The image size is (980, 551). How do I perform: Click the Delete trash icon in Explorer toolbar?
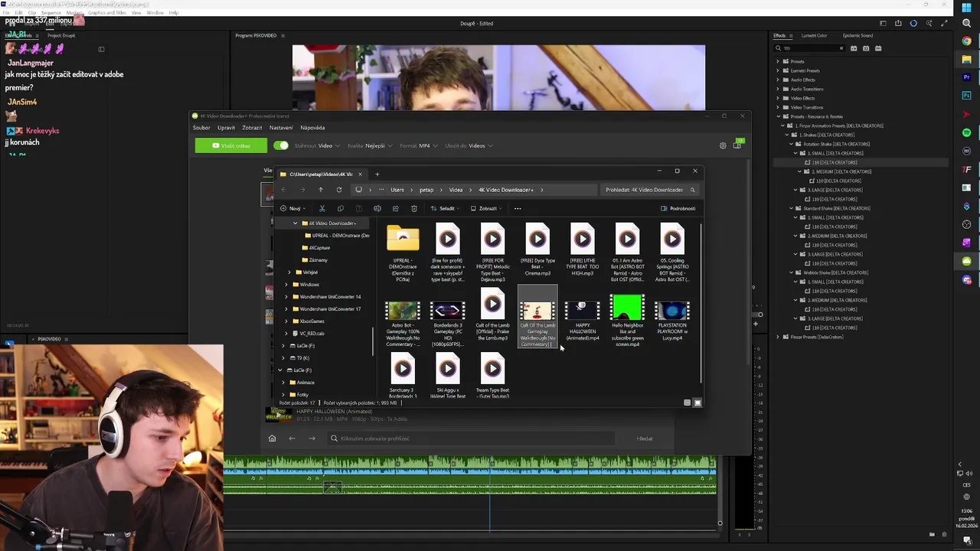(414, 208)
